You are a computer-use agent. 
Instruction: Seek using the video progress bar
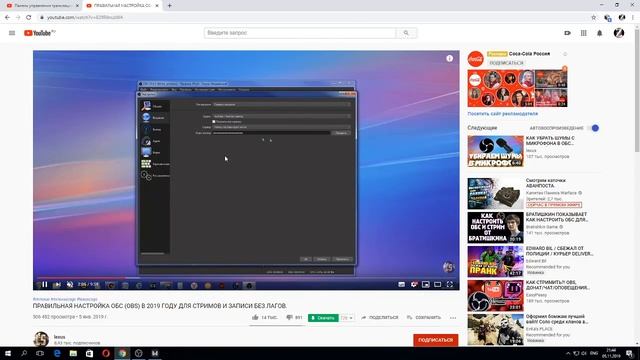[x=246, y=278]
